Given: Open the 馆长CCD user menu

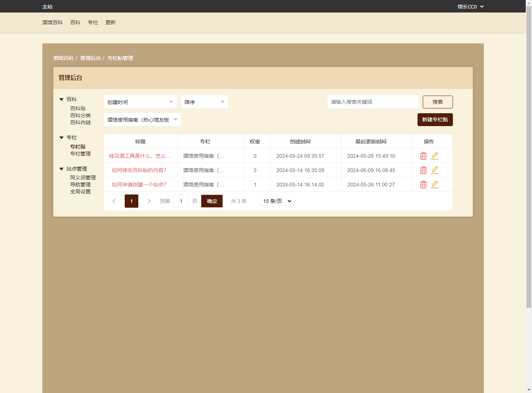Looking at the screenshot, I should pyautogui.click(x=470, y=7).
